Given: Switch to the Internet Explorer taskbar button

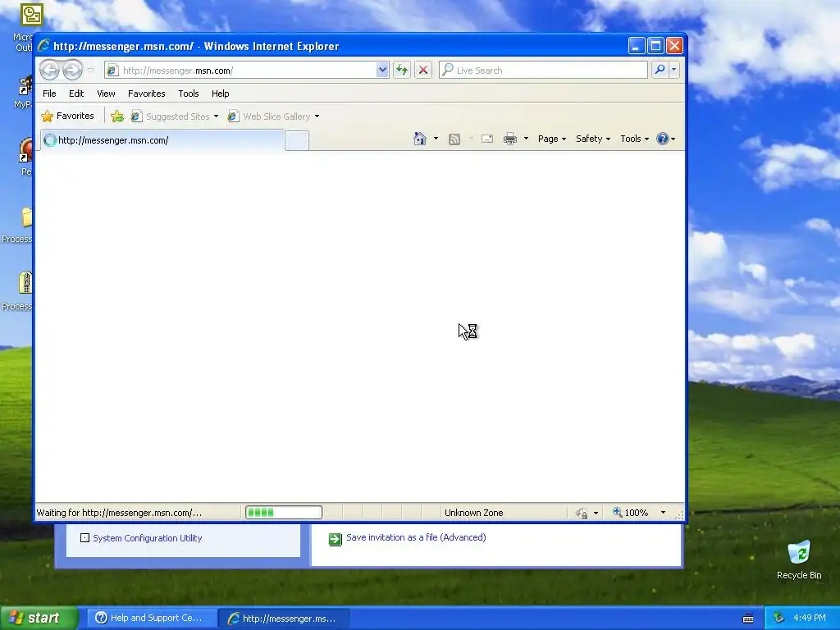Looking at the screenshot, I should pos(283,619).
